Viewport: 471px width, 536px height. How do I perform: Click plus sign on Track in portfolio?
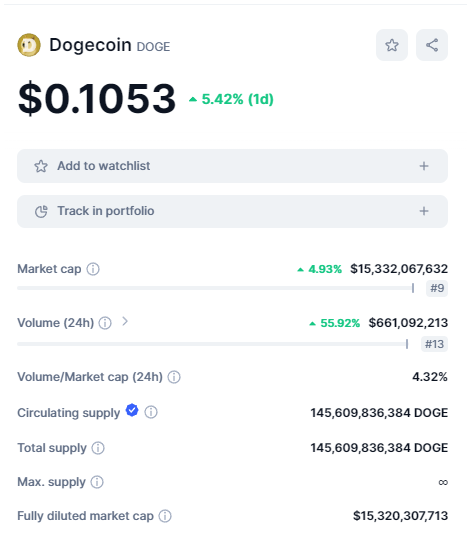click(x=424, y=211)
